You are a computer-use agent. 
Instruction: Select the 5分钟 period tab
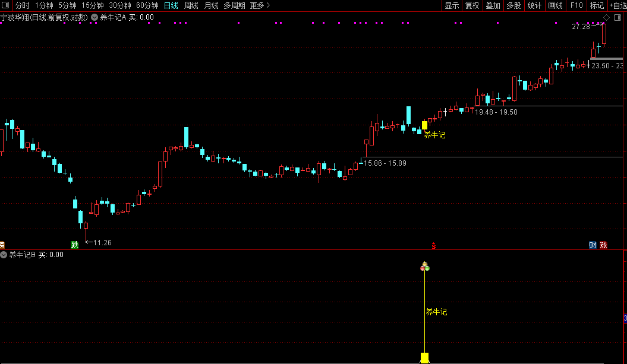coord(67,5)
